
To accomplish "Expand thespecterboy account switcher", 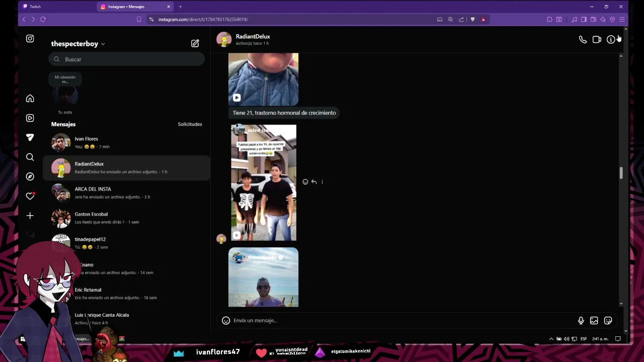I will tap(78, 44).
